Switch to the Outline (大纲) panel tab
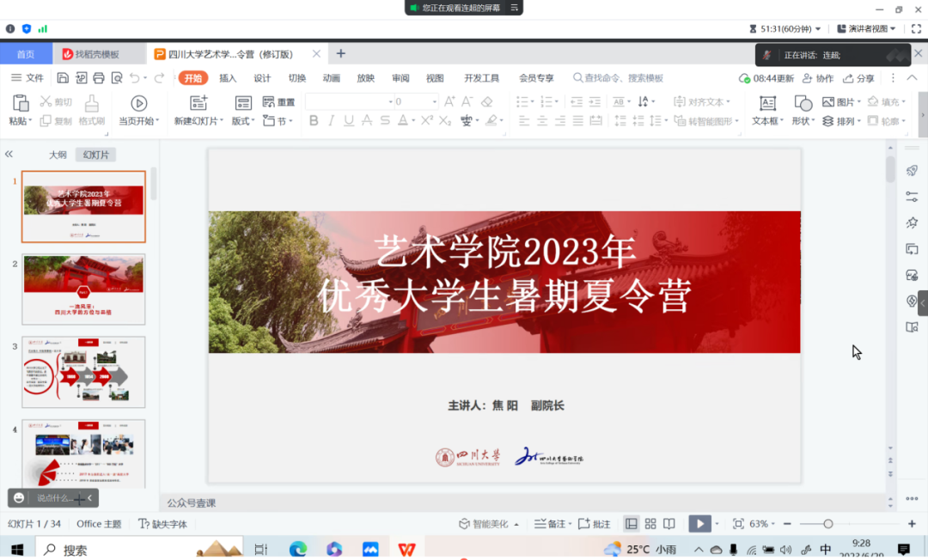The height and width of the screenshot is (560, 928). [x=58, y=155]
